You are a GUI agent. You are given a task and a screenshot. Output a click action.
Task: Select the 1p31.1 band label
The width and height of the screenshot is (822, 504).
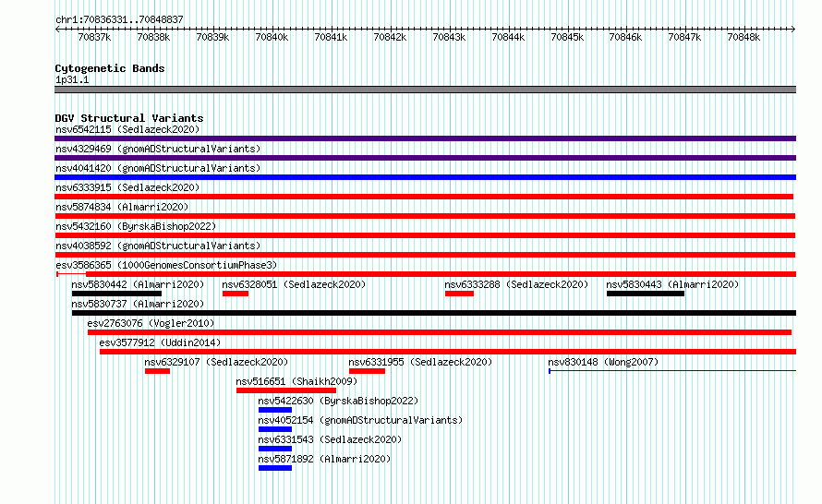(72, 80)
